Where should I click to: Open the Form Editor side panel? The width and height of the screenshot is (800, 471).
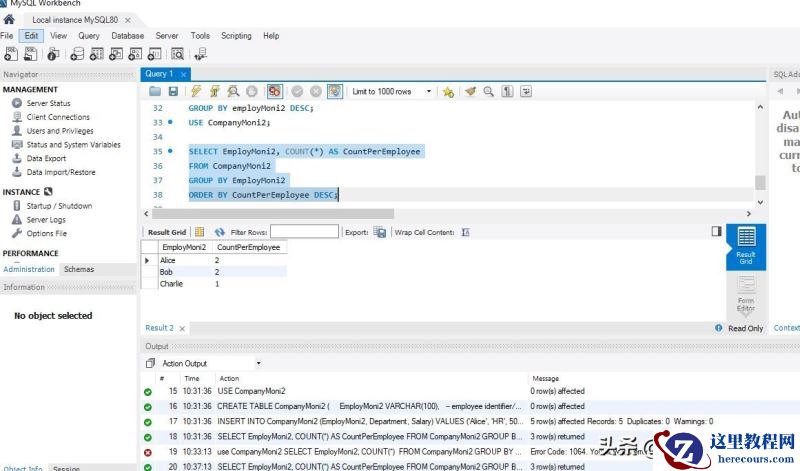[x=746, y=293]
